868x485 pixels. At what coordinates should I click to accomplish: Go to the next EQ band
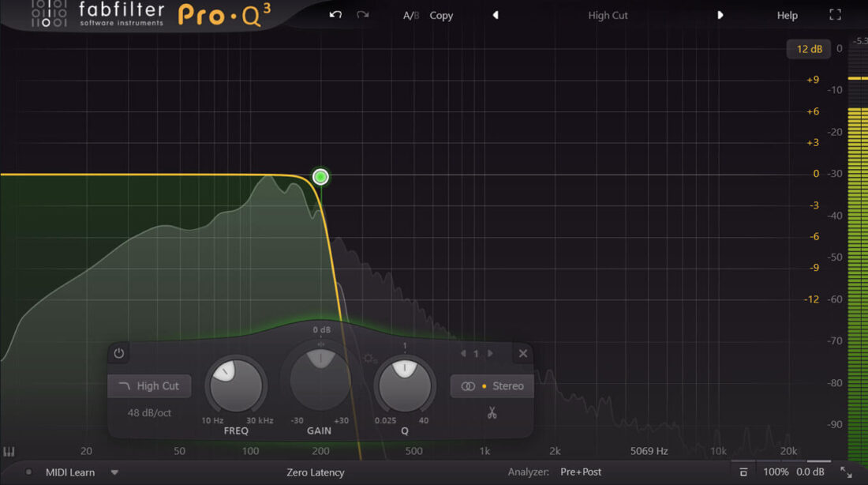click(x=490, y=353)
